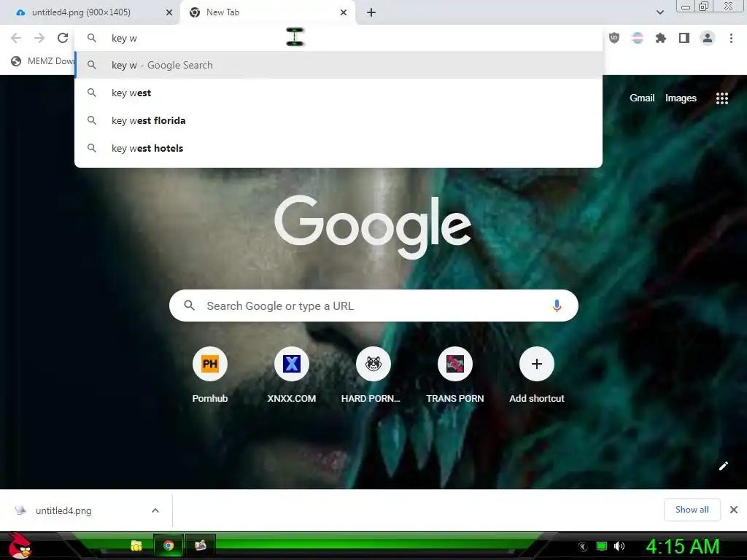The width and height of the screenshot is (747, 560).
Task: Open the file explorer taskbar icon
Action: pos(136,545)
